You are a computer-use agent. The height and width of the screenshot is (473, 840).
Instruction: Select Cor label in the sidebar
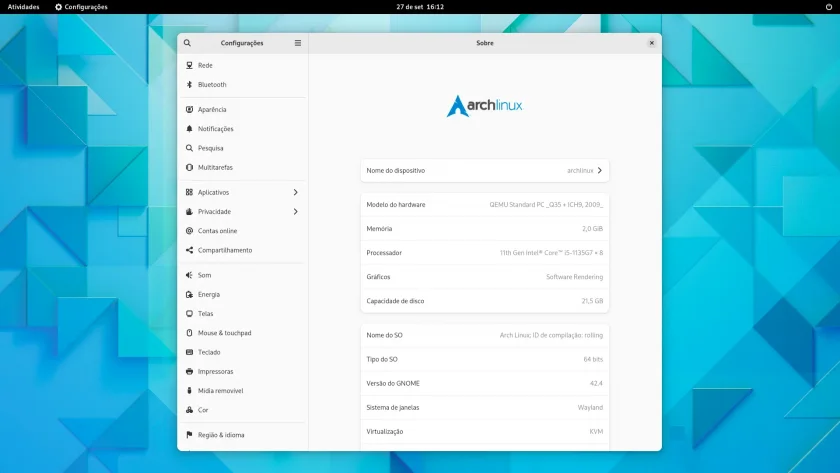tap(203, 410)
